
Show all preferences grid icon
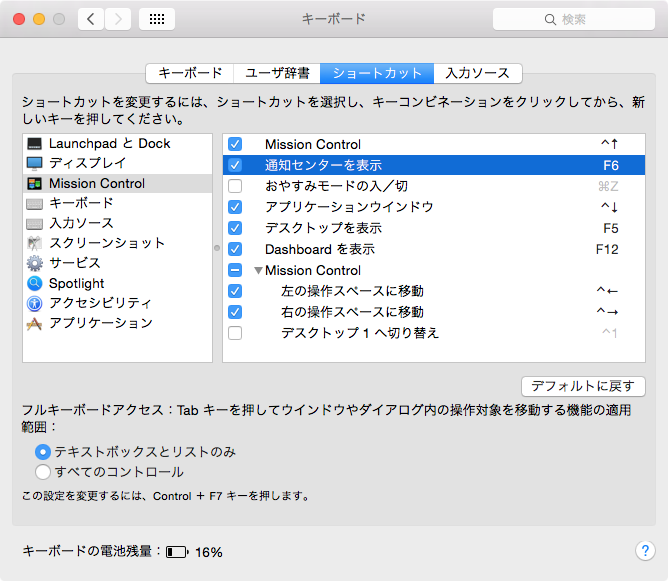[x=157, y=19]
